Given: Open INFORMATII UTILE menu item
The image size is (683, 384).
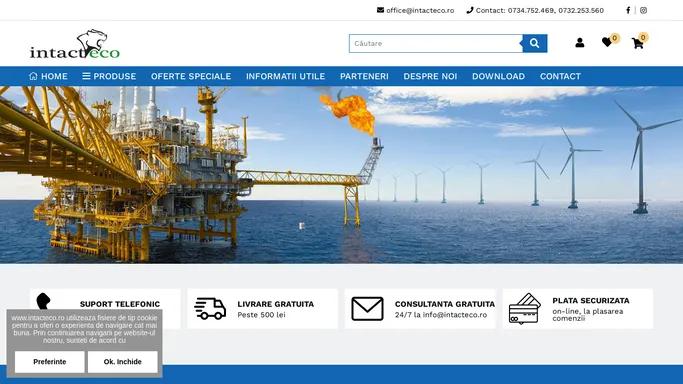Looking at the screenshot, I should [x=285, y=76].
